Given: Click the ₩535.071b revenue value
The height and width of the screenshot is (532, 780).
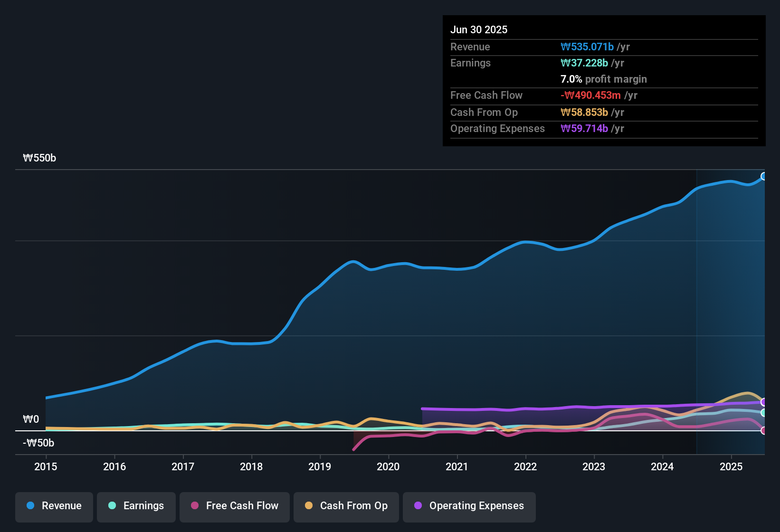Looking at the screenshot, I should (x=587, y=47).
